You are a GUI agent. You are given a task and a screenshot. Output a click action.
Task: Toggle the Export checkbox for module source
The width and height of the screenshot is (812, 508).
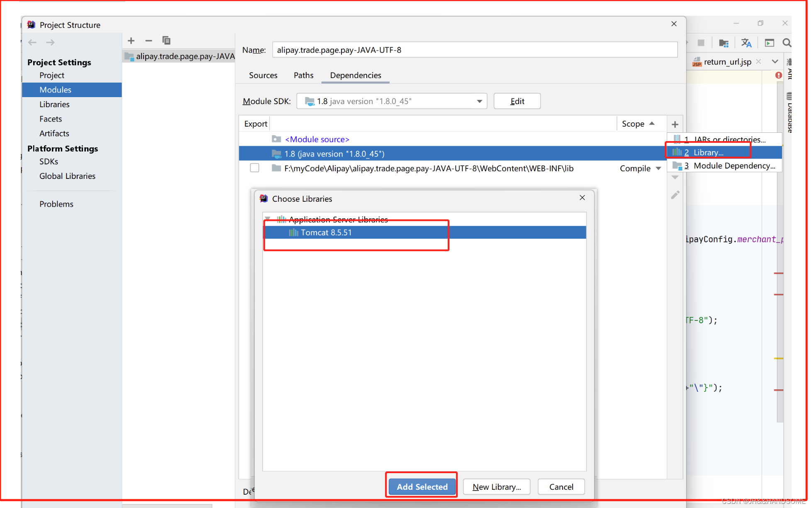[x=254, y=139]
